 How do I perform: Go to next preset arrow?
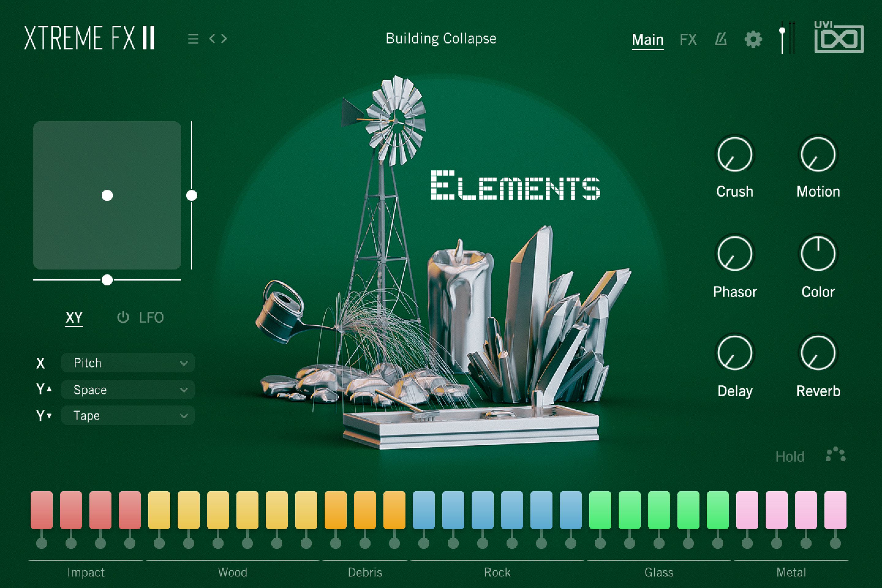point(224,39)
